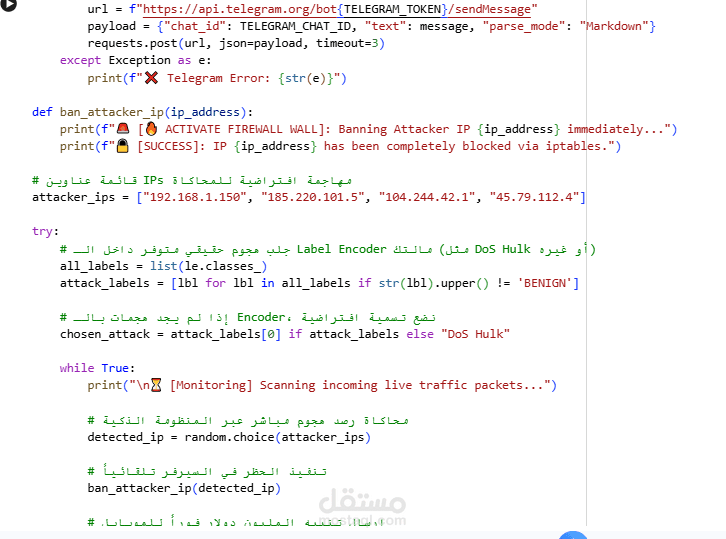Click the TELEGRAM_TOKEN variable in the URL

pos(392,9)
